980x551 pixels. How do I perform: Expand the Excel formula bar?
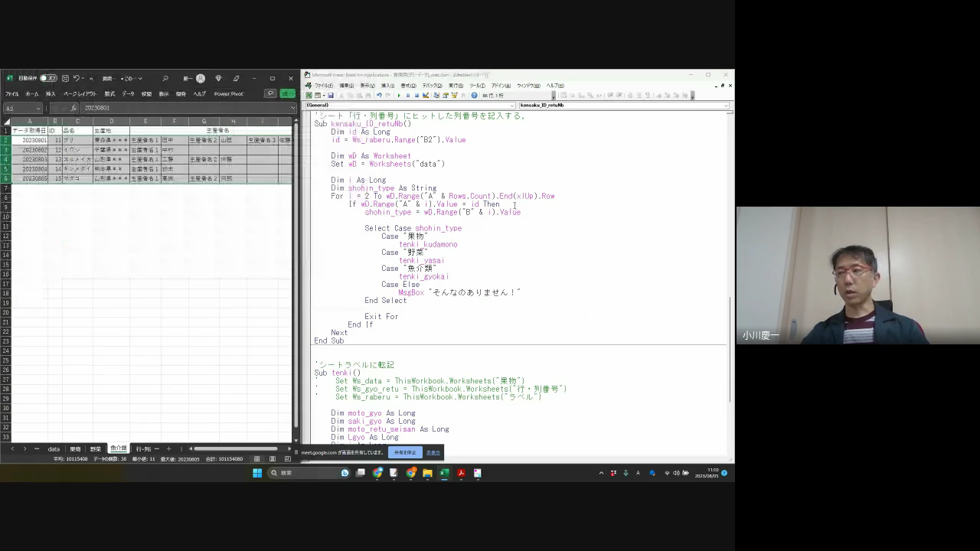tap(292, 108)
